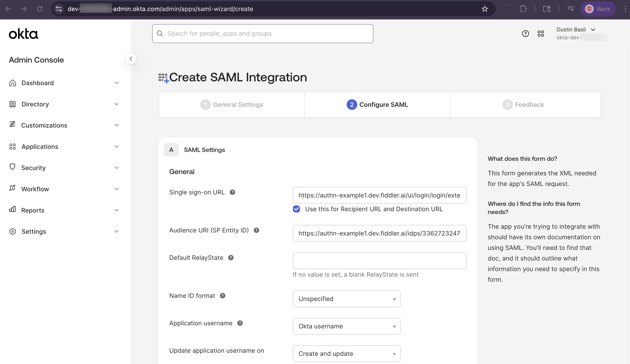Image resolution: width=630 pixels, height=364 pixels.
Task: Open the Dashboard home icon in sidebar
Action: tap(13, 83)
